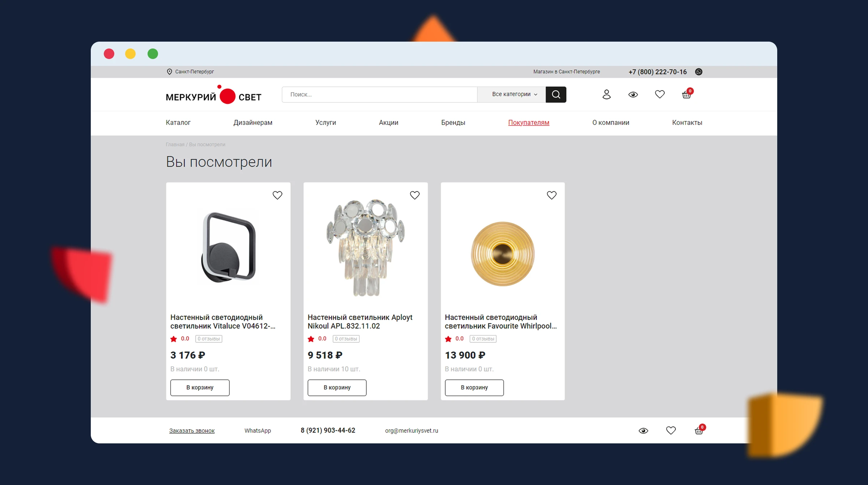Toggle favorite heart on Aployt Nikoul lamp
The image size is (868, 485).
click(415, 195)
